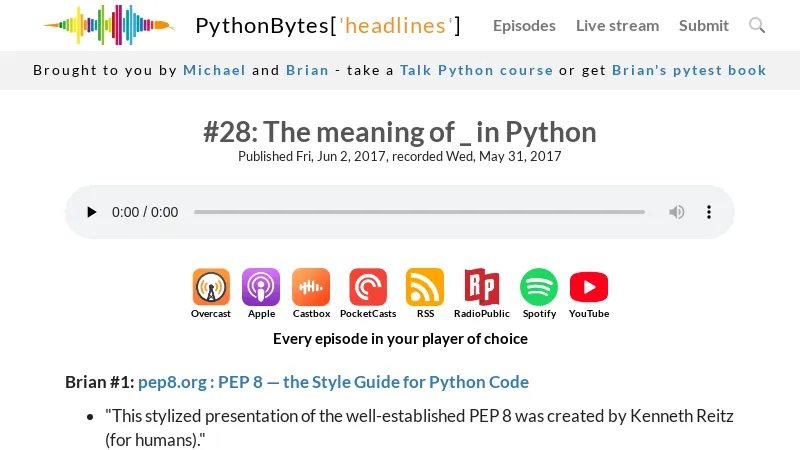Open the Spotify icon
The width and height of the screenshot is (800, 450).
(539, 288)
